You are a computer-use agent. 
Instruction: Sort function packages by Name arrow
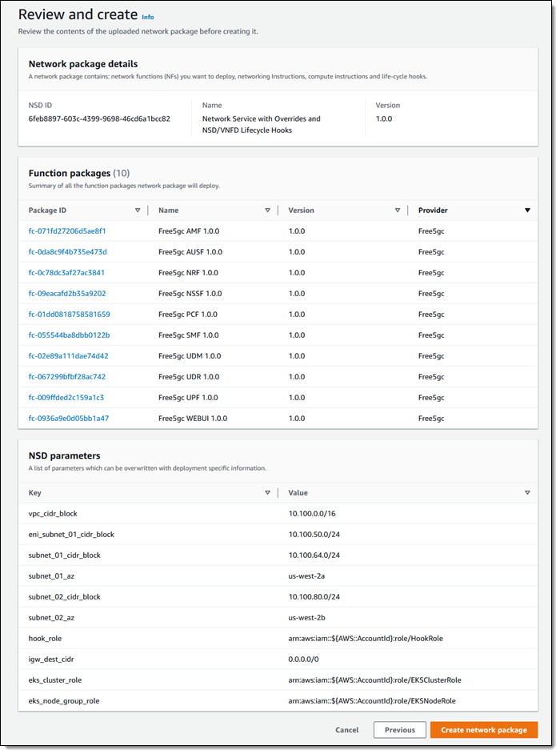click(x=268, y=211)
